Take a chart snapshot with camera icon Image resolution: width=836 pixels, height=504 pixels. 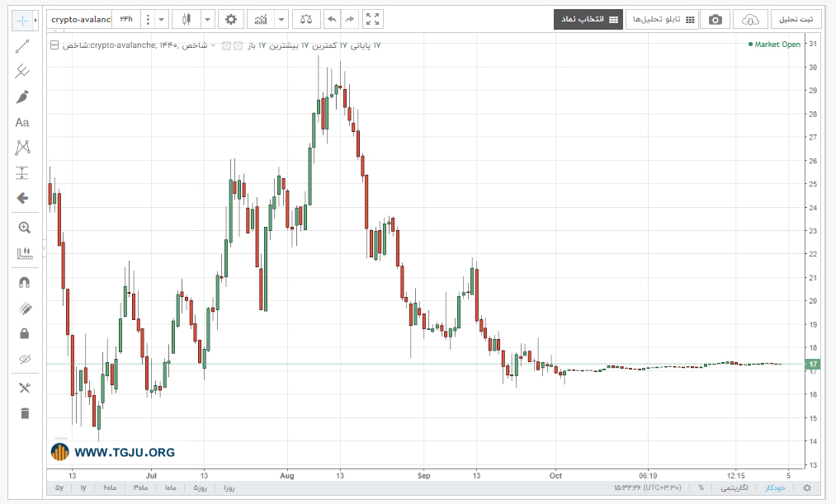[715, 20]
